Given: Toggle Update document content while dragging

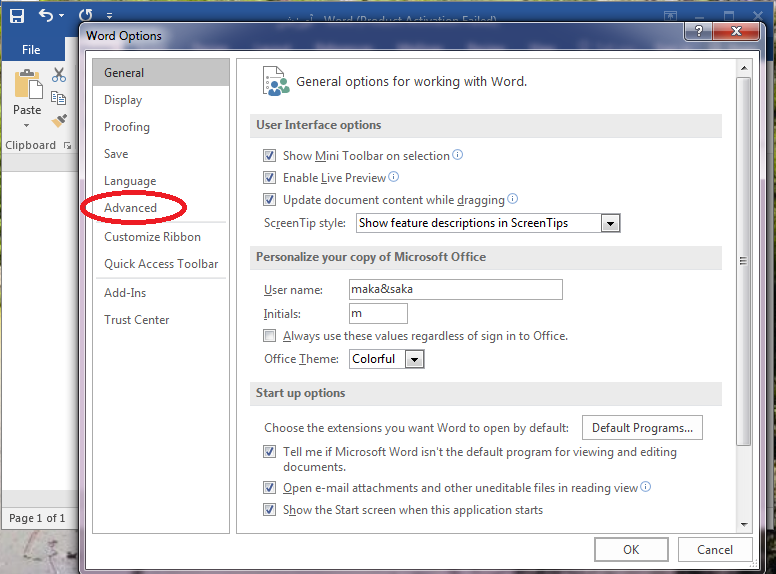Looking at the screenshot, I should click(x=269, y=200).
